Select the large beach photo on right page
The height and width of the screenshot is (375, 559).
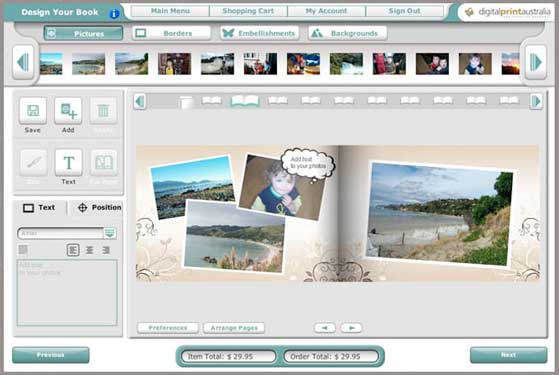(x=440, y=214)
